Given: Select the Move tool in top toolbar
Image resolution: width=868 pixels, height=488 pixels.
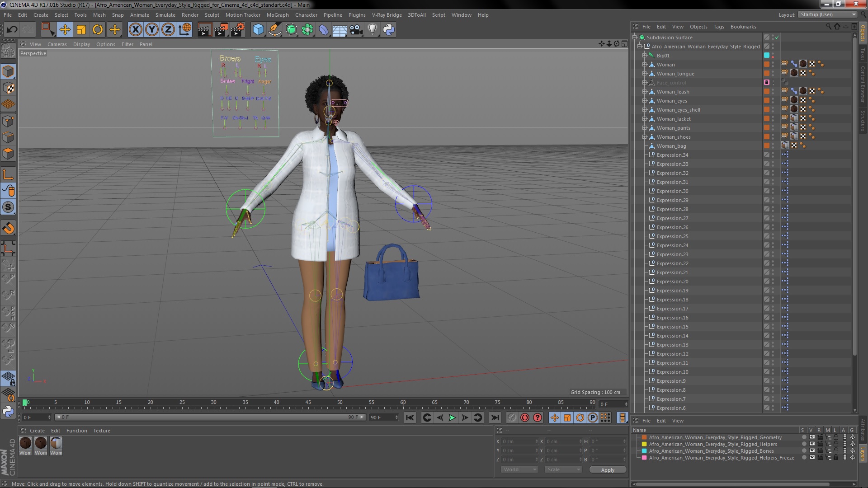Looking at the screenshot, I should pyautogui.click(x=65, y=30).
